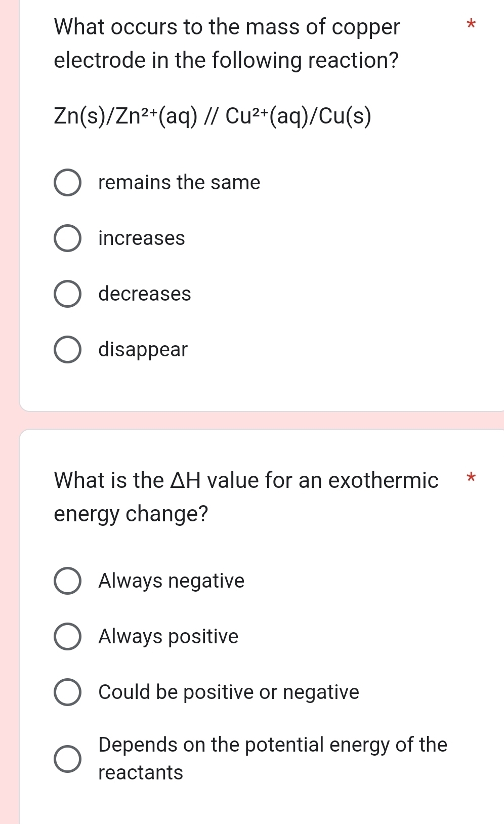Click the 'Always negative' label text
The image size is (504, 824).
(172, 581)
